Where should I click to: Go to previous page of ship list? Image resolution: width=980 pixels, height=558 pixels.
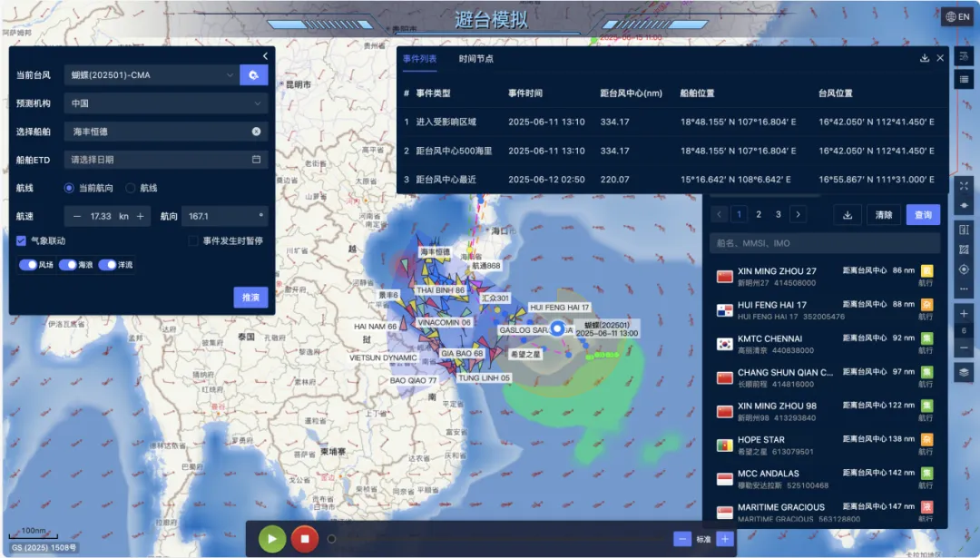(x=719, y=214)
